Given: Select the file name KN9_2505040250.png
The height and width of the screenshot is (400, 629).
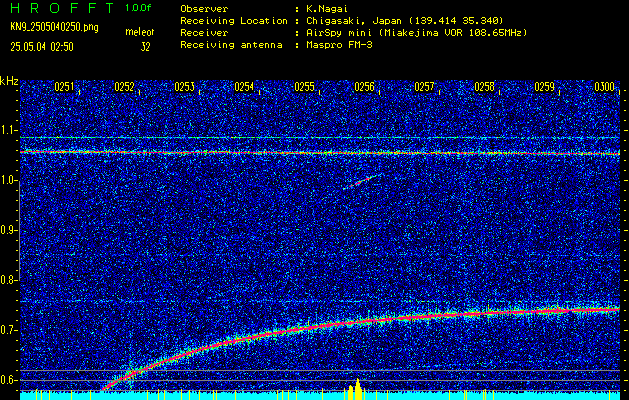Looking at the screenshot, I should (x=54, y=28).
